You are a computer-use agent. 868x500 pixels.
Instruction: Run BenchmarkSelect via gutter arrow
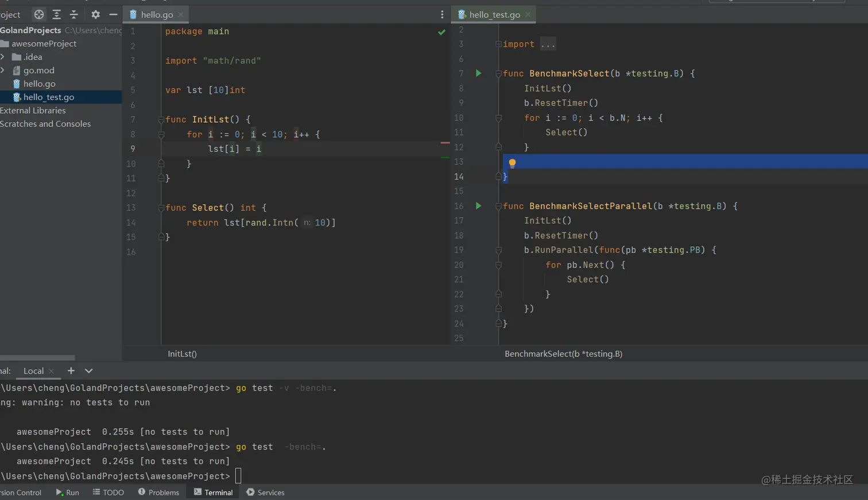coord(478,73)
